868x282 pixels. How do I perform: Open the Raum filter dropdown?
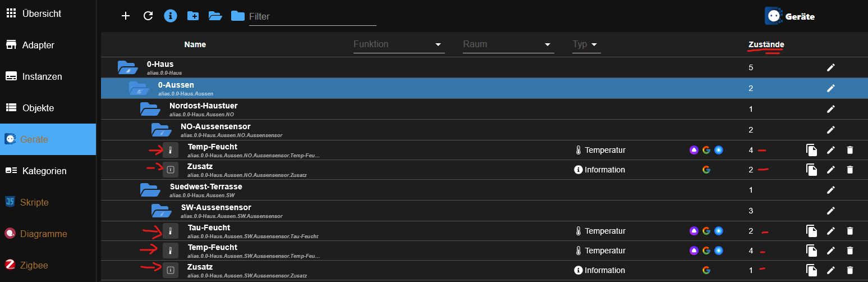(508, 44)
